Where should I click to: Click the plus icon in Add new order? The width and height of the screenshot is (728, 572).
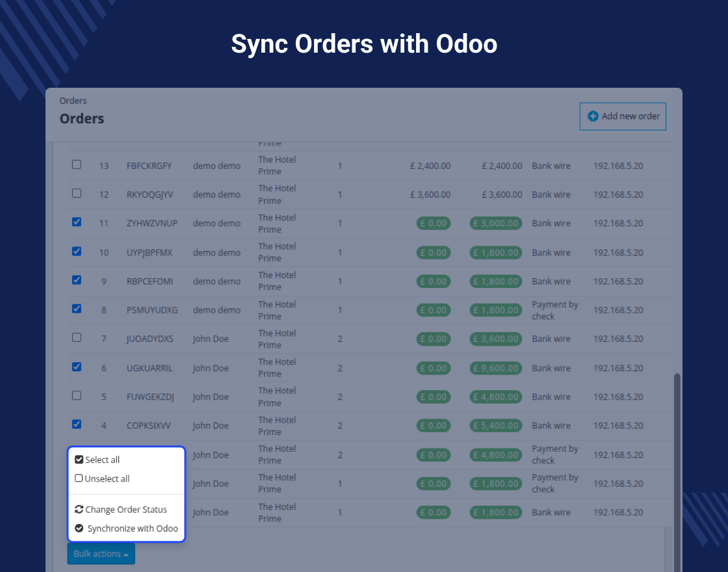(x=593, y=116)
